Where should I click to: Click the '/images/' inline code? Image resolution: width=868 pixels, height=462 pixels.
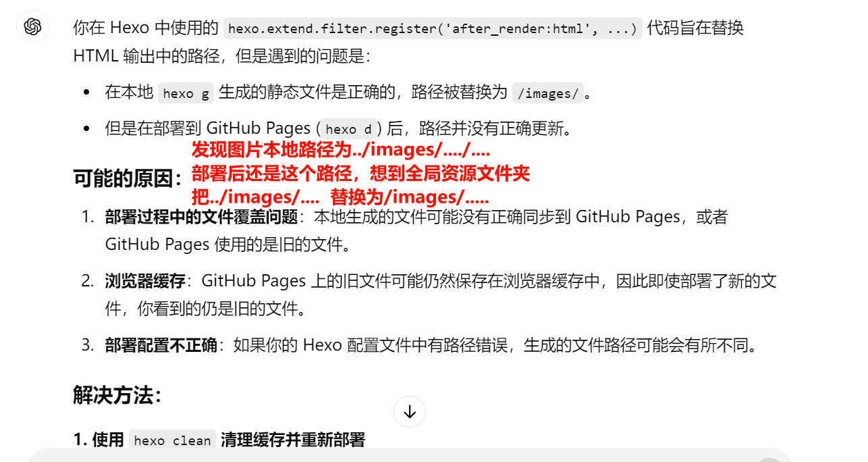547,94
